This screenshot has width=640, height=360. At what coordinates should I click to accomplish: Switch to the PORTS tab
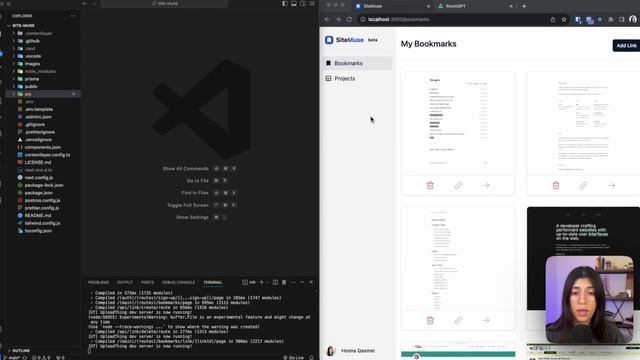(147, 282)
